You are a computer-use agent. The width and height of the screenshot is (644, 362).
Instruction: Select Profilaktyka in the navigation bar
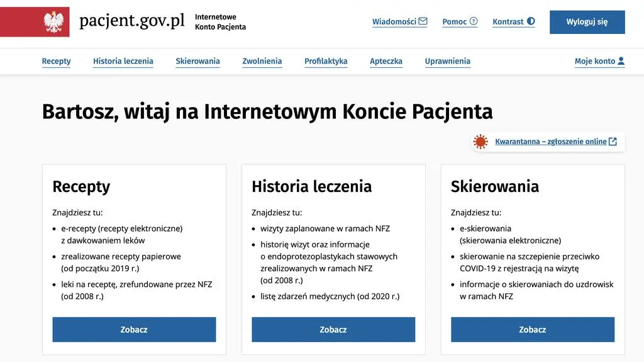326,61
